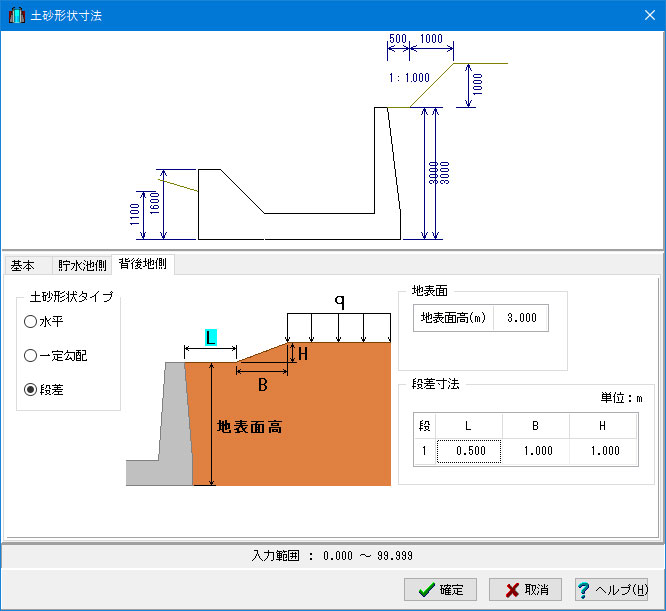This screenshot has width=666, height=611.
Task: Click the L column header
Action: tap(468, 425)
